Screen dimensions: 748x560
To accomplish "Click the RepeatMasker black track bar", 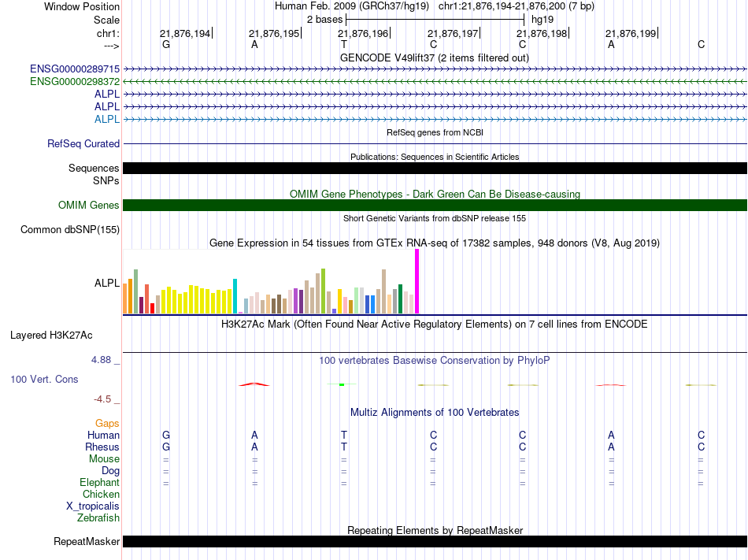I will (435, 541).
